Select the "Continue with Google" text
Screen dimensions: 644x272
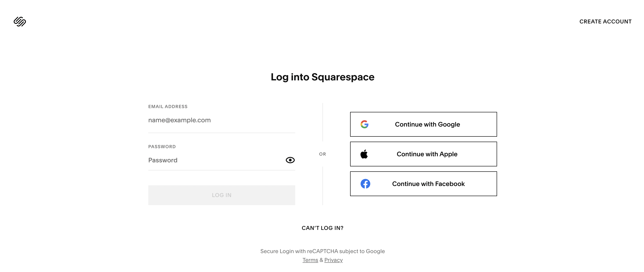tap(427, 124)
